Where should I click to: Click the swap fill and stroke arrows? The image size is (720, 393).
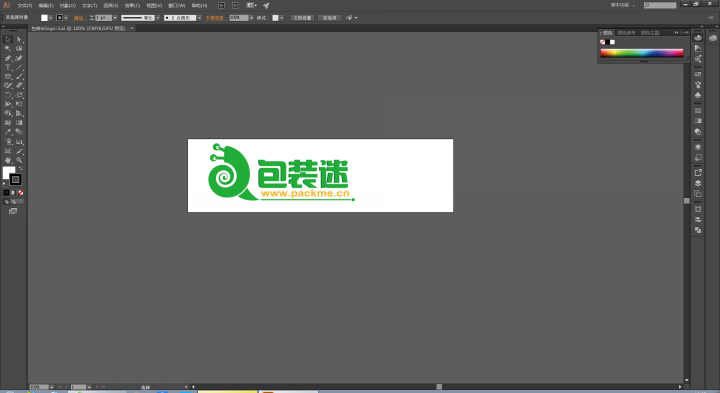click(x=21, y=168)
